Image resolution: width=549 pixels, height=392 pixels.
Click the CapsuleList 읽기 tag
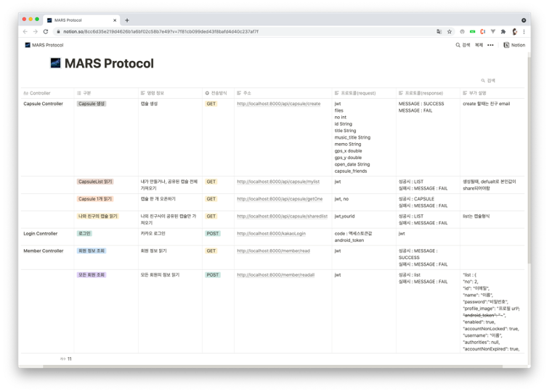point(95,181)
